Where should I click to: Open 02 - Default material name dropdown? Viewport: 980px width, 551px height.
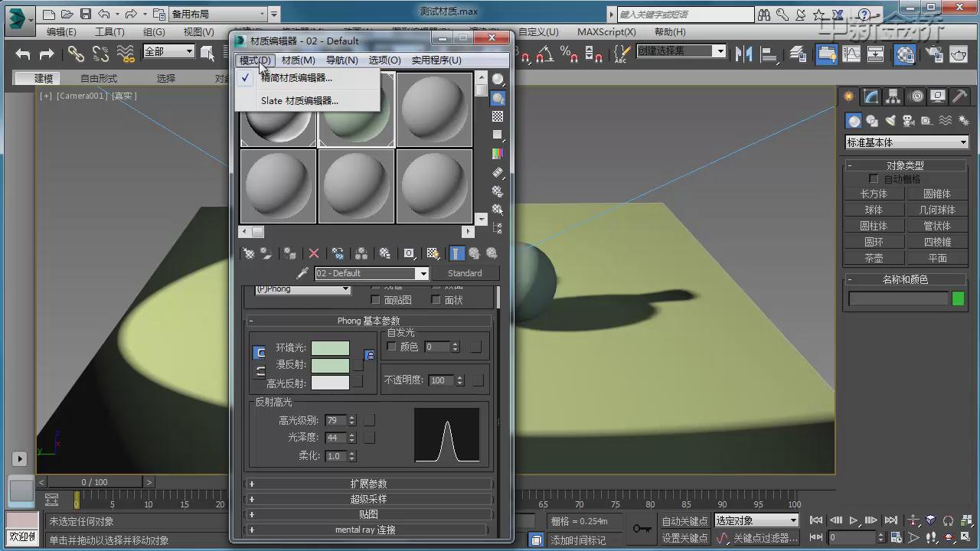pyautogui.click(x=422, y=273)
